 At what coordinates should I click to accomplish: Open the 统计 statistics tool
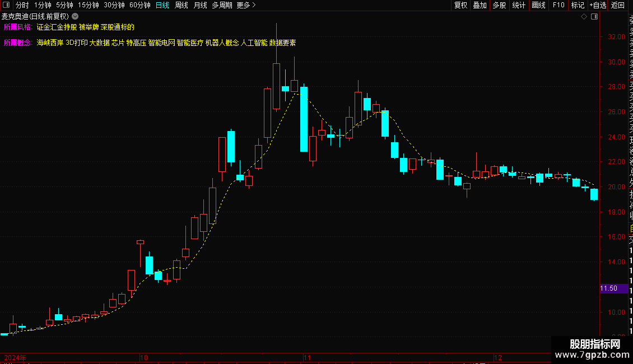519,5
